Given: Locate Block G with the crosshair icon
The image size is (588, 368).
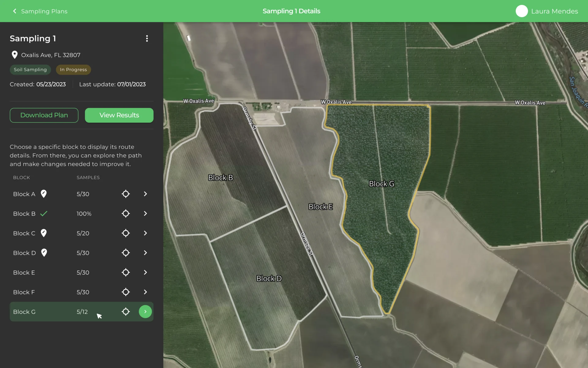Looking at the screenshot, I should pos(126,312).
